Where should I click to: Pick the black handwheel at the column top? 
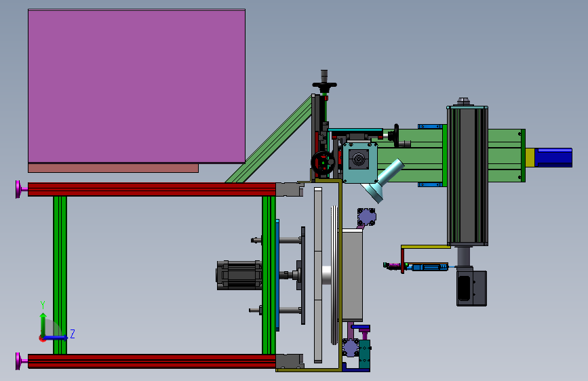[x=324, y=85]
